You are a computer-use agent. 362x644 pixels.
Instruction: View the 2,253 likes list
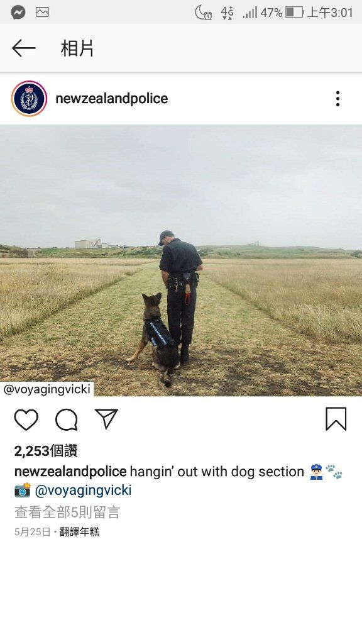pyautogui.click(x=46, y=451)
